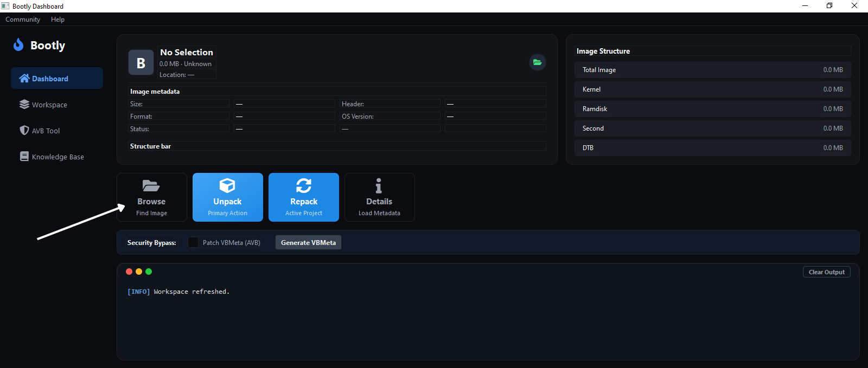Click the Format metadata label
Viewport: 868px width, 368px height.
[141, 116]
